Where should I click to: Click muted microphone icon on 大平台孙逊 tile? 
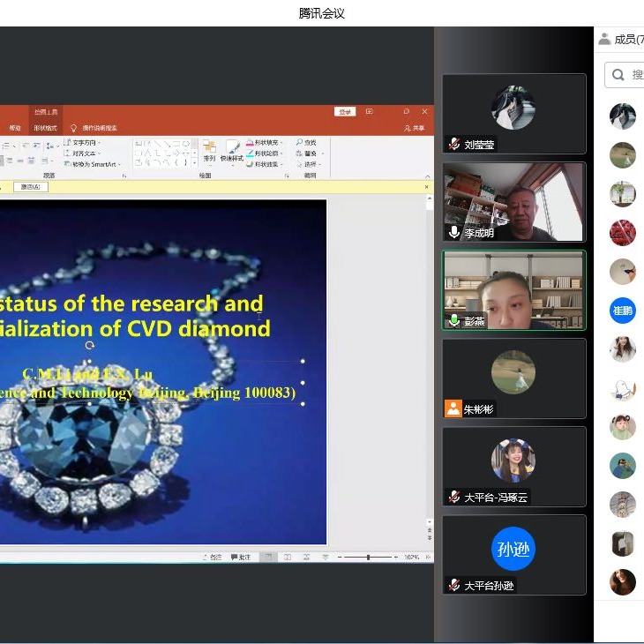[x=454, y=585]
